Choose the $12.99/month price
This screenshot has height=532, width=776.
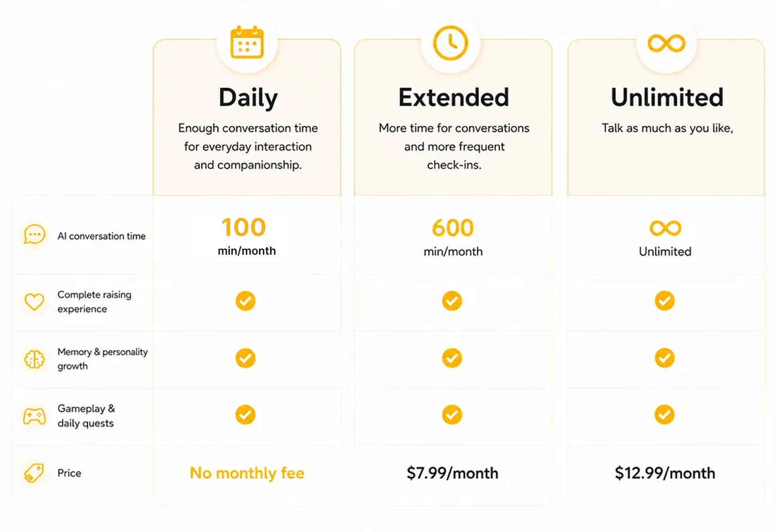tap(665, 473)
